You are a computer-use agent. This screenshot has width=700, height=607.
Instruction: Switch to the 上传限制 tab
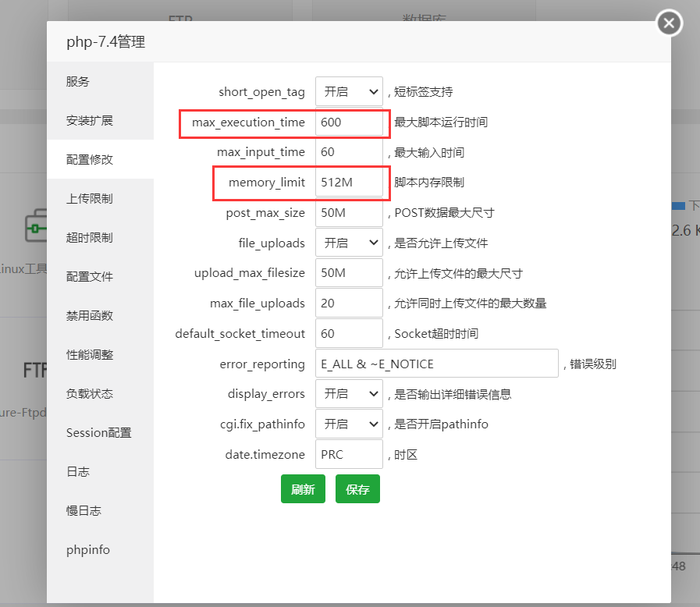pyautogui.click(x=90, y=199)
